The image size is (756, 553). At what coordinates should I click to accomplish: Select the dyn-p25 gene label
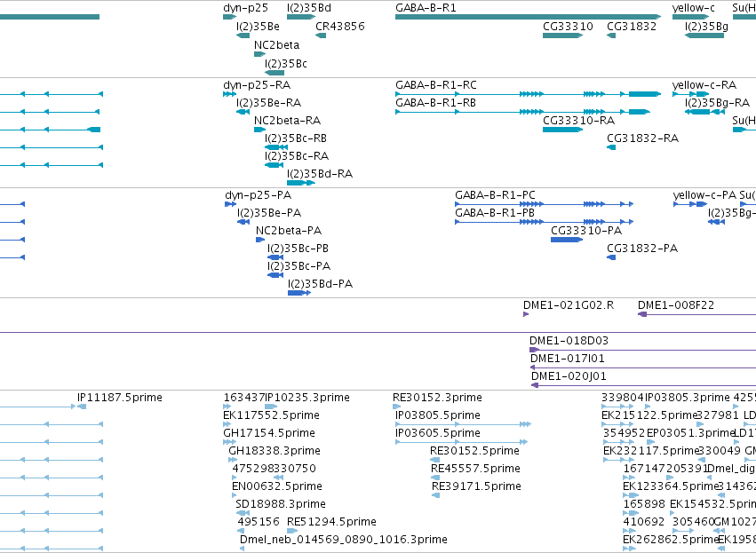tap(245, 8)
